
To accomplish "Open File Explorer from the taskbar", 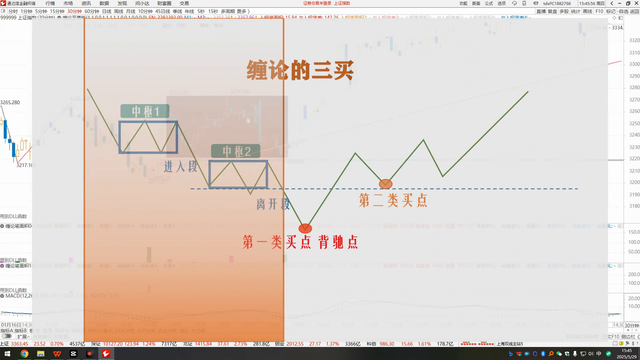I will 40,353.
